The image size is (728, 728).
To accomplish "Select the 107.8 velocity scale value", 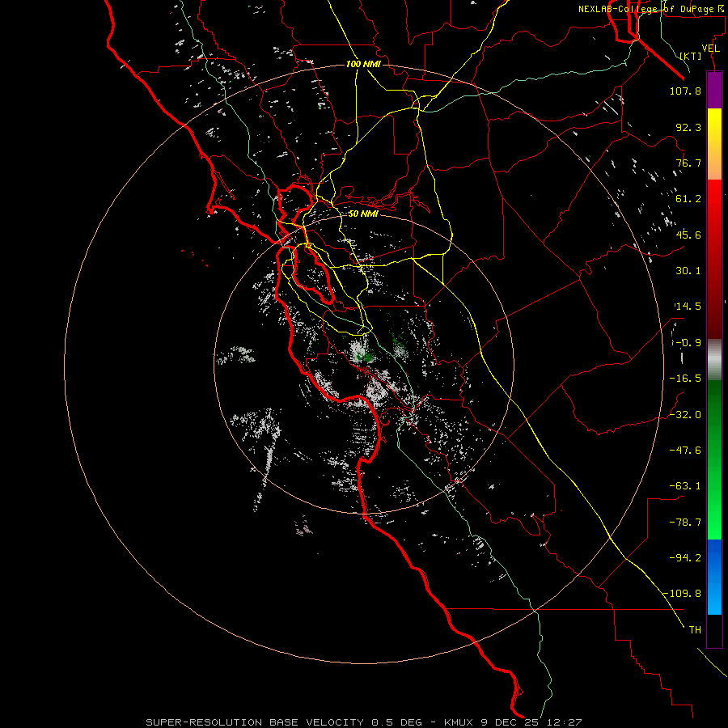I will pos(685,91).
